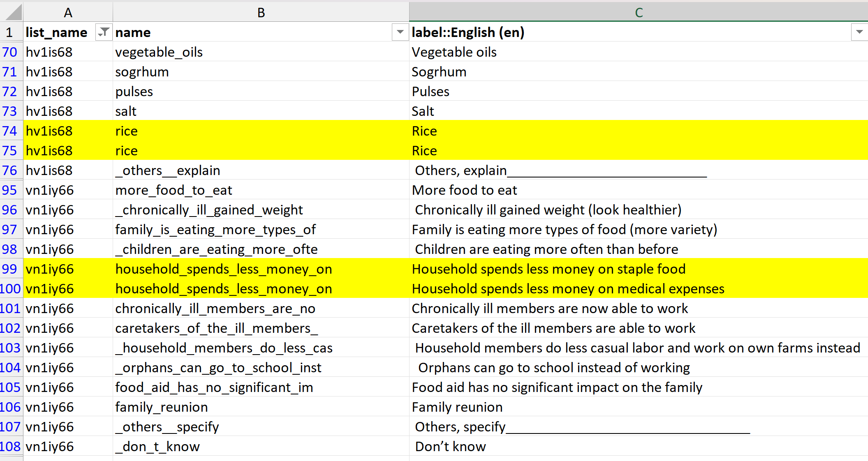Click the '_others__specify' name cell
Image resolution: width=868 pixels, height=461 pixels.
tap(167, 427)
